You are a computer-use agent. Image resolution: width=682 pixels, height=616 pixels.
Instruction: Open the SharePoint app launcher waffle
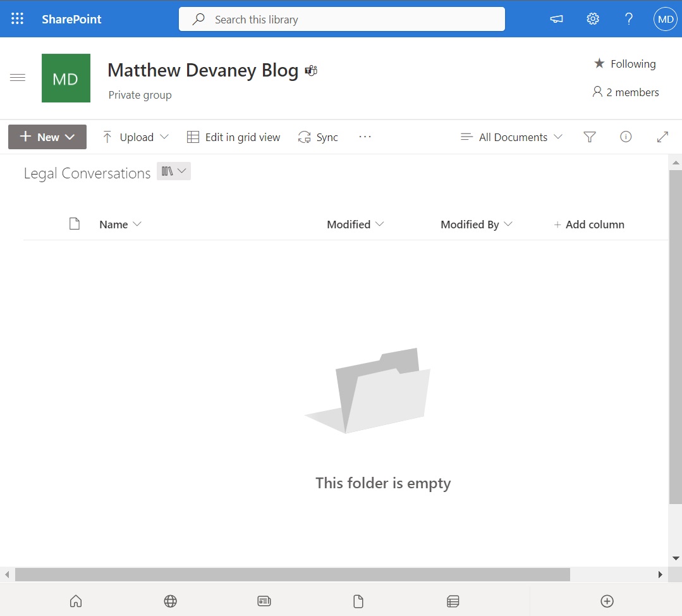pos(16,18)
